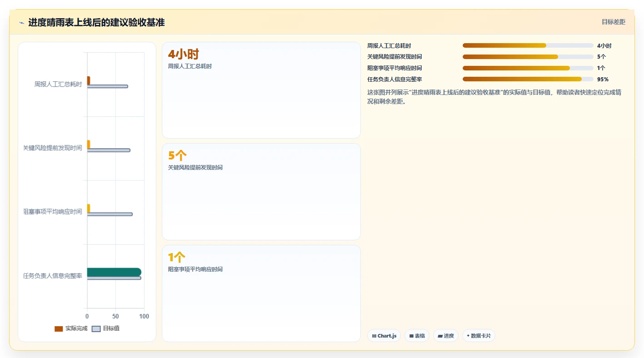
Task: Click the target bar for 关键风险提前发现时间
Action: pos(109,150)
